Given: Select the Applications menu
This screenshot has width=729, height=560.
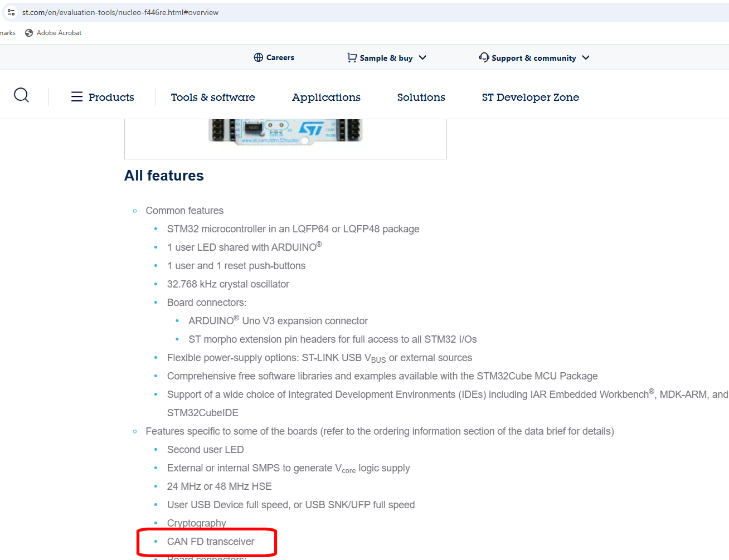Looking at the screenshot, I should tap(326, 97).
